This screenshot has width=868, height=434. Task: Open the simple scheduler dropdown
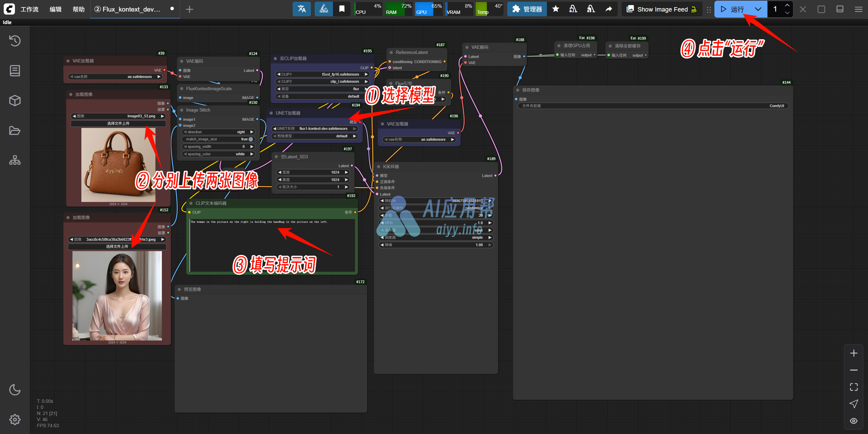coord(436,237)
